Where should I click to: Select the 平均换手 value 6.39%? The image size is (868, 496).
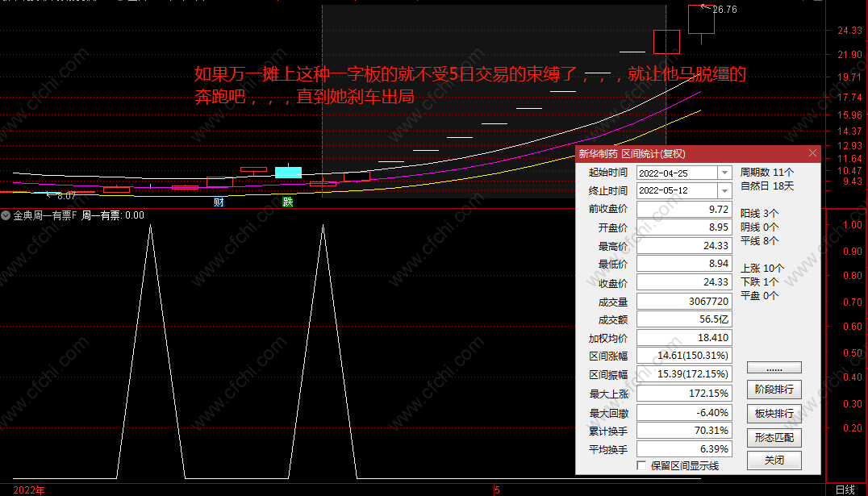point(684,449)
